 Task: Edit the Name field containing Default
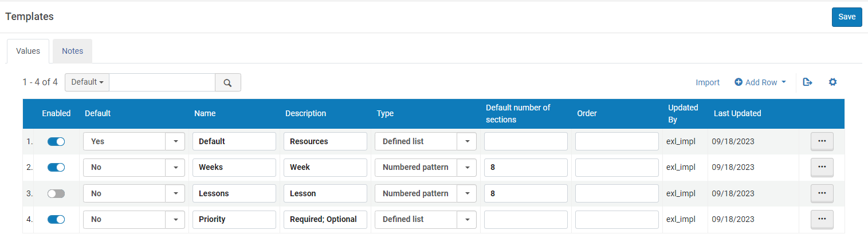tap(234, 141)
